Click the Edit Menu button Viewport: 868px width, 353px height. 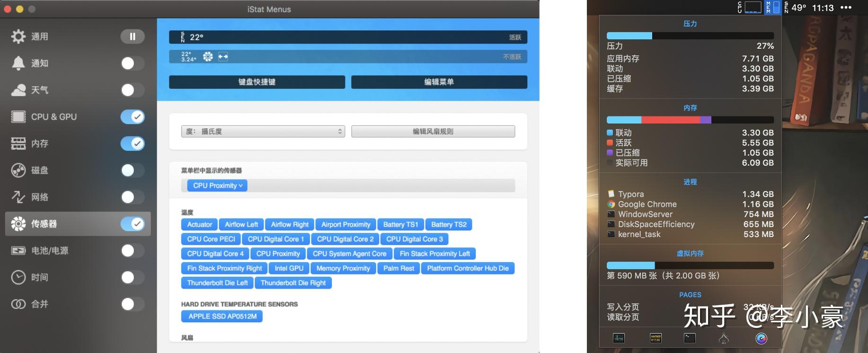pos(439,82)
